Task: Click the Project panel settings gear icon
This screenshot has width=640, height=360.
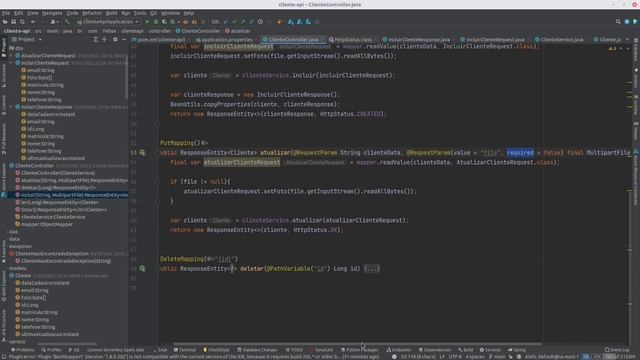Action: pyautogui.click(x=115, y=40)
